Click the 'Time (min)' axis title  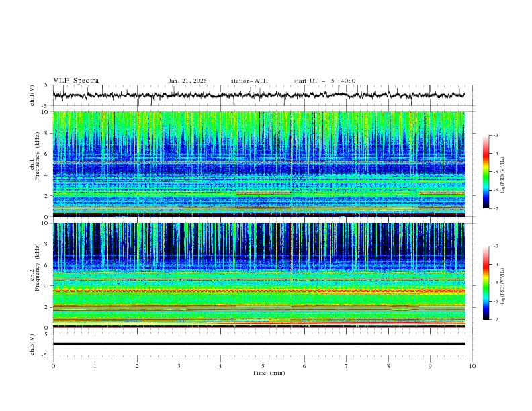click(x=269, y=373)
